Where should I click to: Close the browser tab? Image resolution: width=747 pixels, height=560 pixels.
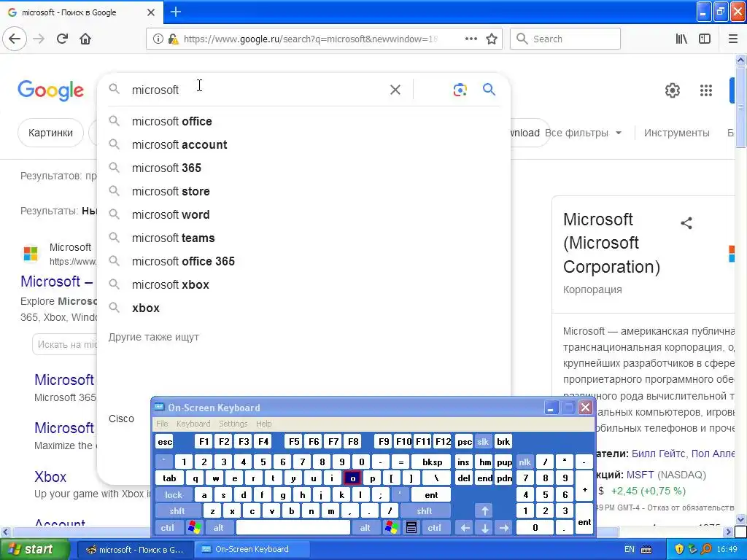point(150,12)
